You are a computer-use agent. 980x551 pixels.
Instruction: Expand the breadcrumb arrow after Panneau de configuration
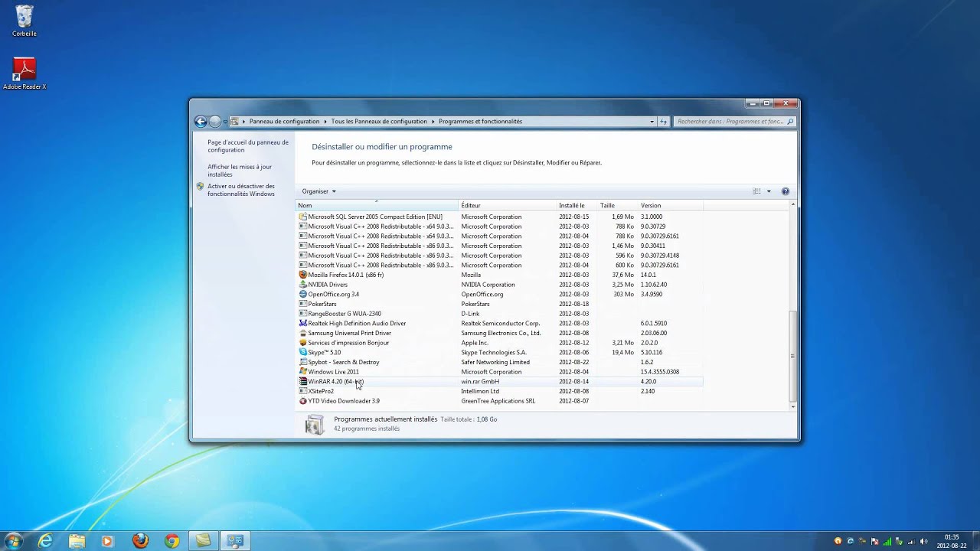click(325, 122)
